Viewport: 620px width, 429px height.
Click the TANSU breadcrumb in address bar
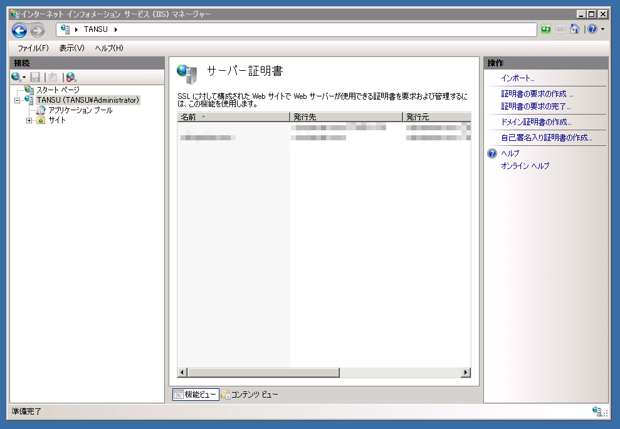96,29
